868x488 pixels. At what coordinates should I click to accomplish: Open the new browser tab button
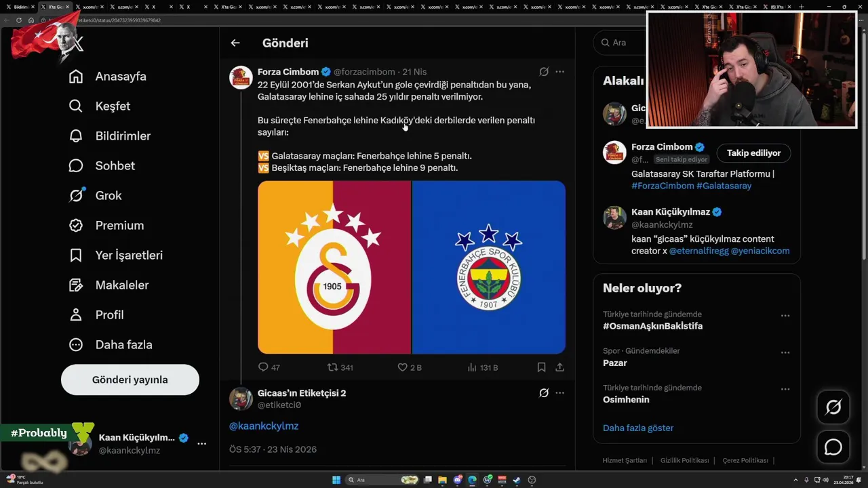[802, 7]
